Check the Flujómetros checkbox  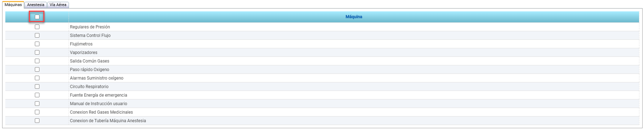pos(37,44)
